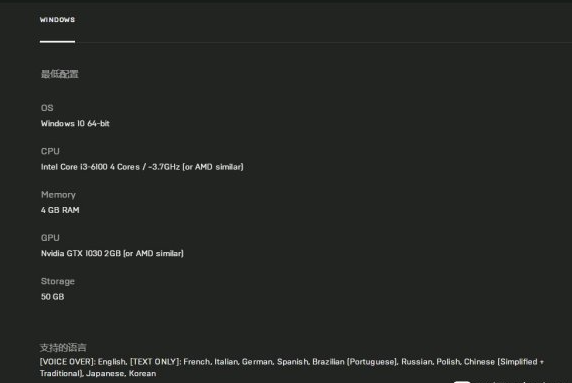Click the 最低配置 heading
This screenshot has height=383, width=572.
pos(59,74)
